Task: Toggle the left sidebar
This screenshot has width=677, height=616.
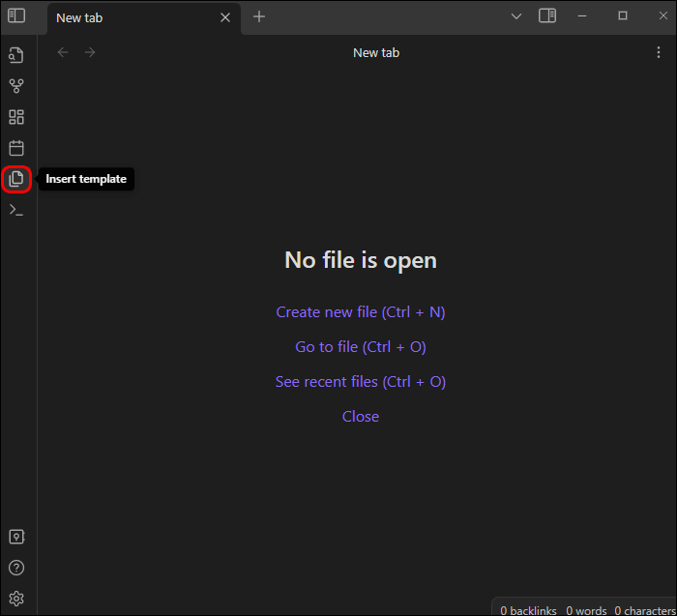Action: [x=16, y=16]
